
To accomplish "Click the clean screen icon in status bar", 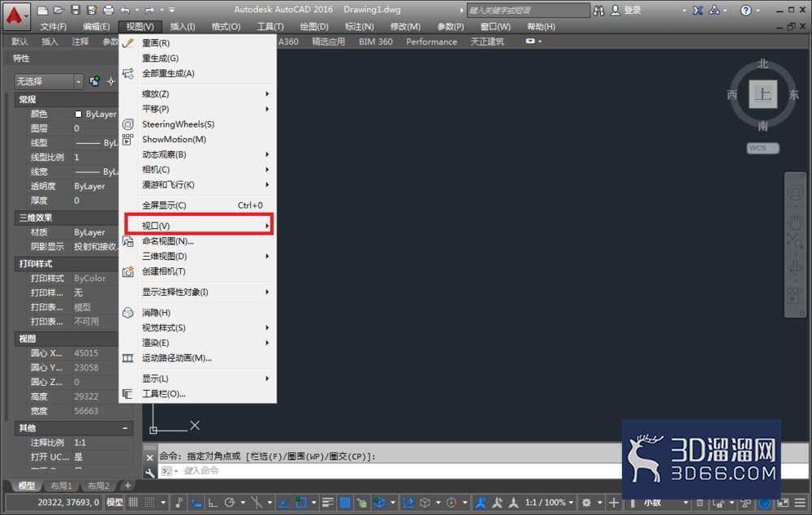I will tap(783, 503).
